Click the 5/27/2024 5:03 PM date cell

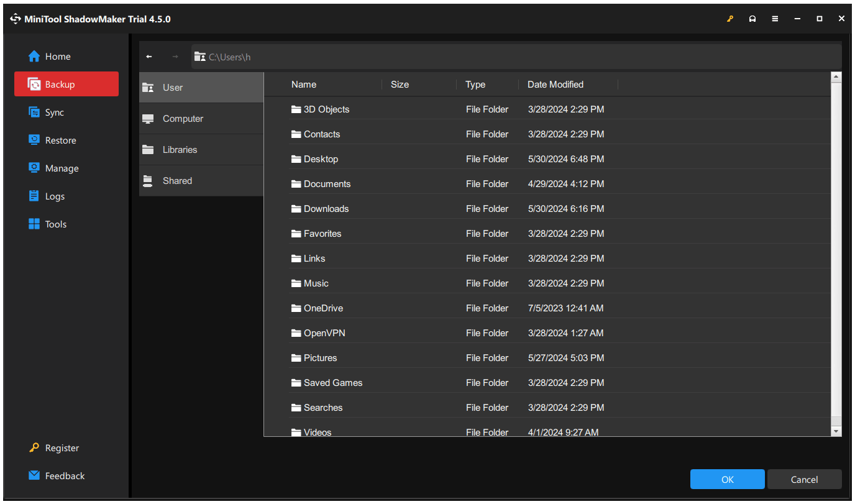point(565,358)
